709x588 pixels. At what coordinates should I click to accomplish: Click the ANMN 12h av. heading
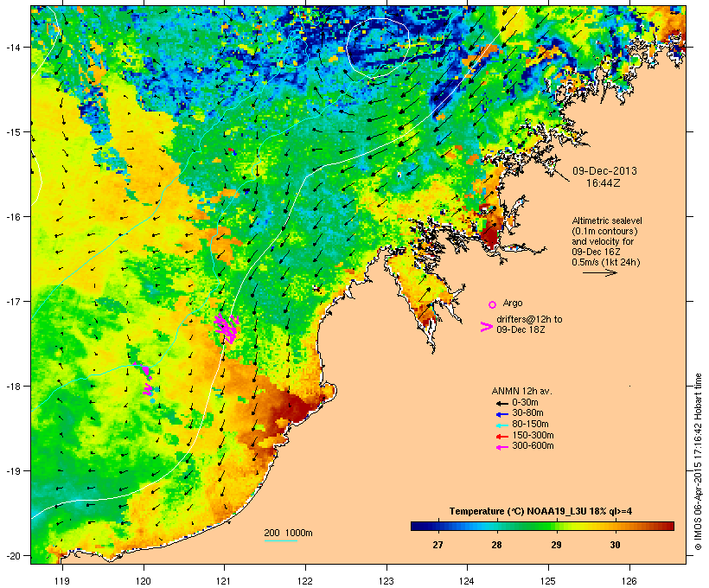pos(521,391)
